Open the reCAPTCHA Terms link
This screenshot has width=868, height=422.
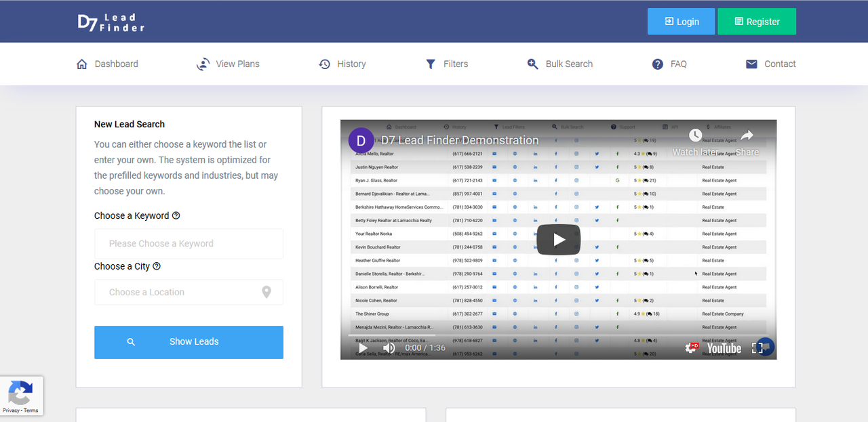(x=31, y=410)
